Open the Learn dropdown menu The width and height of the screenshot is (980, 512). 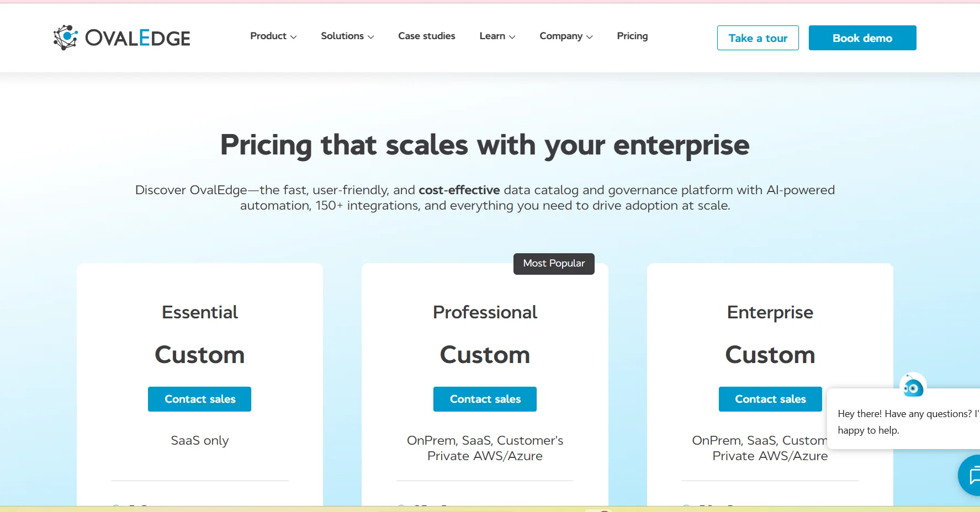(497, 36)
